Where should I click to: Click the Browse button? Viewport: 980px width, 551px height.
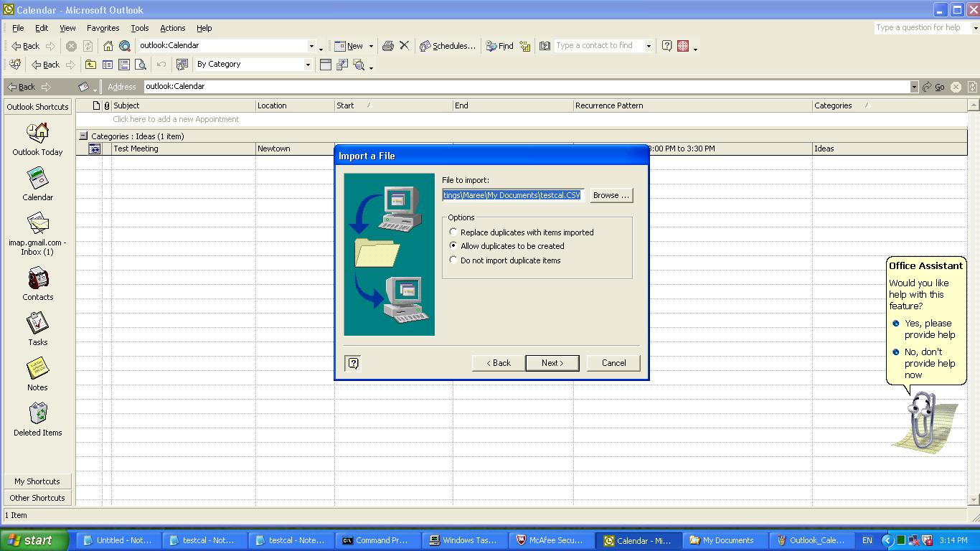[x=611, y=195]
